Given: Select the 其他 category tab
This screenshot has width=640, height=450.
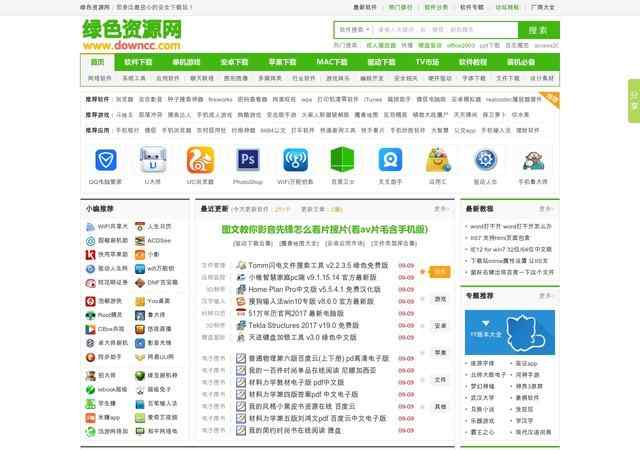Looking at the screenshot, I should [440, 407].
